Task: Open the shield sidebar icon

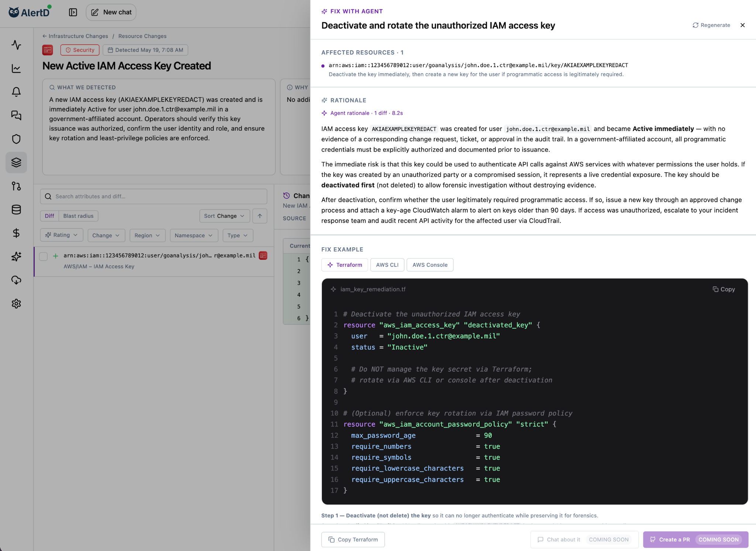Action: [x=16, y=139]
